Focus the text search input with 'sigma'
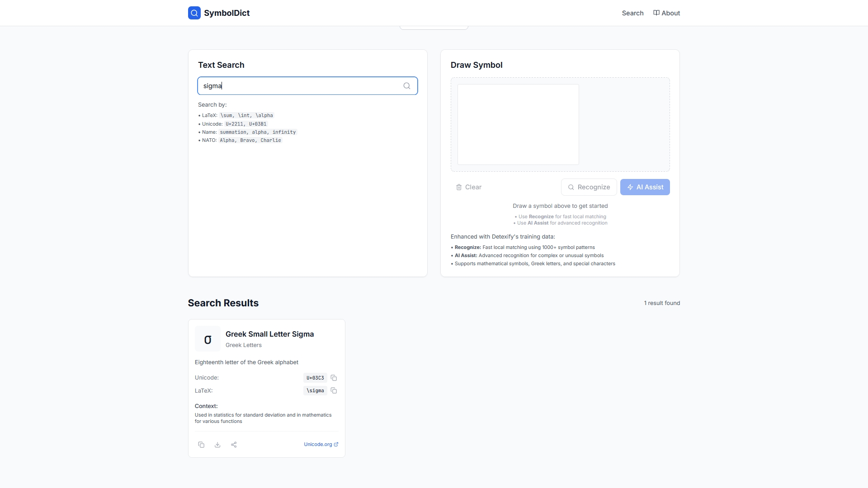868x488 pixels. coord(298,86)
